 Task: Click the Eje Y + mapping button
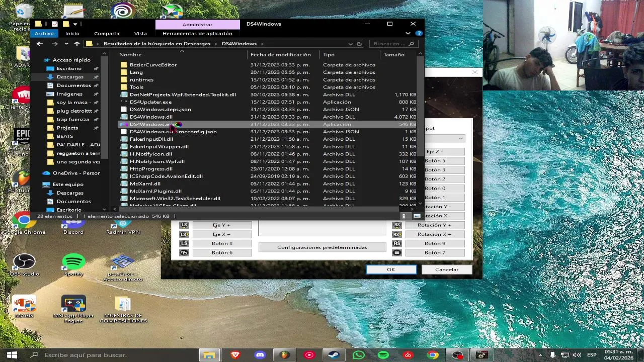[222, 225]
